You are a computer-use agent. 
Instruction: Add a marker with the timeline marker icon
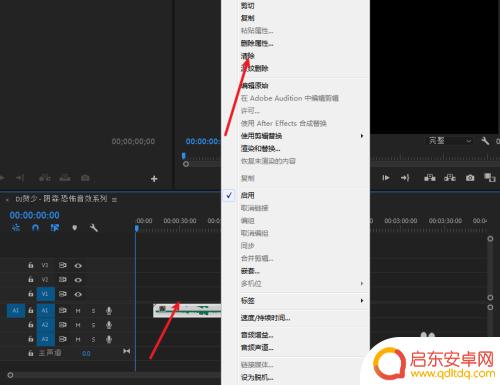(x=75, y=228)
